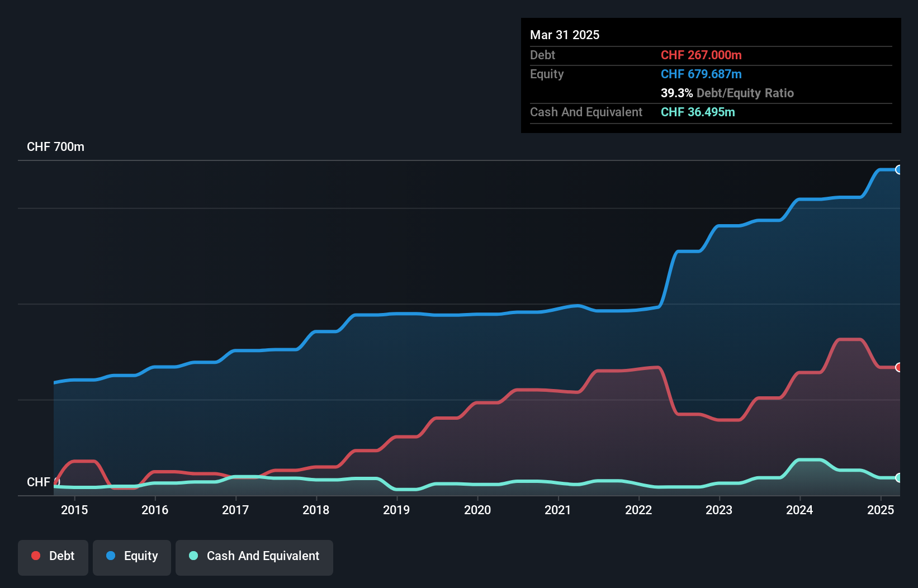Select the 2020 year label on axis
The height and width of the screenshot is (588, 918).
pos(477,510)
